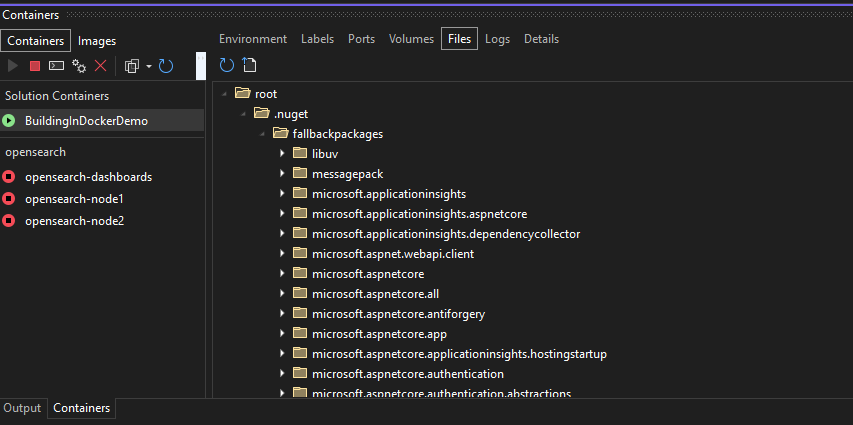Image resolution: width=853 pixels, height=425 pixels.
Task: Open terminal window for the container
Action: coord(57,66)
